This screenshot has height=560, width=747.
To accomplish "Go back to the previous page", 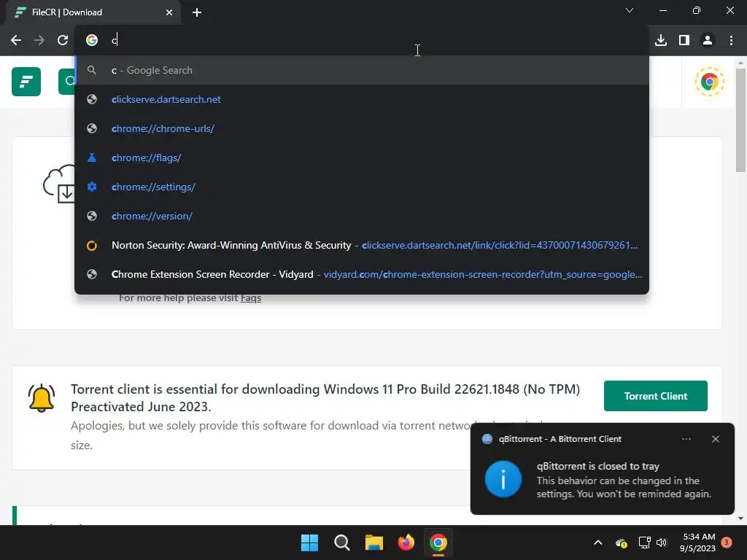I will tap(16, 40).
